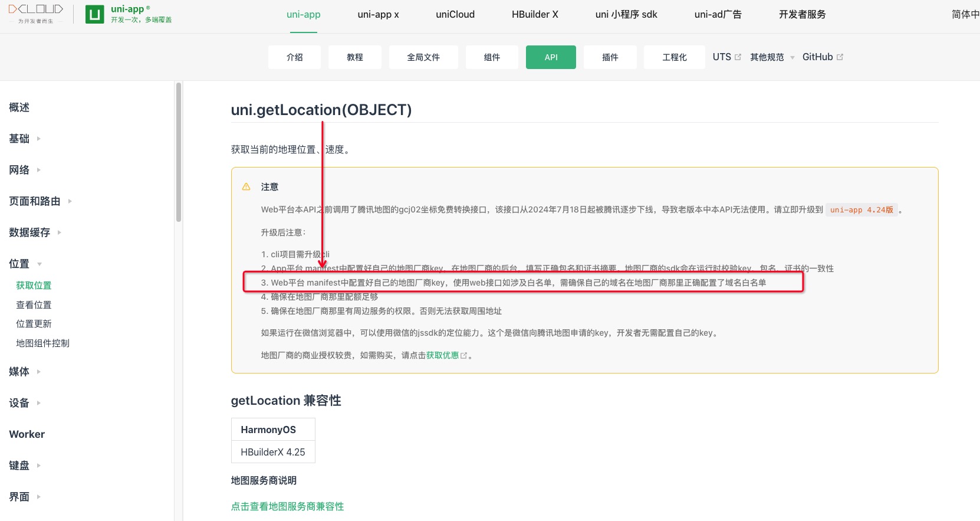This screenshot has width=980, height=521.
Task: Open the 简体中文 language selector
Action: 965,15
